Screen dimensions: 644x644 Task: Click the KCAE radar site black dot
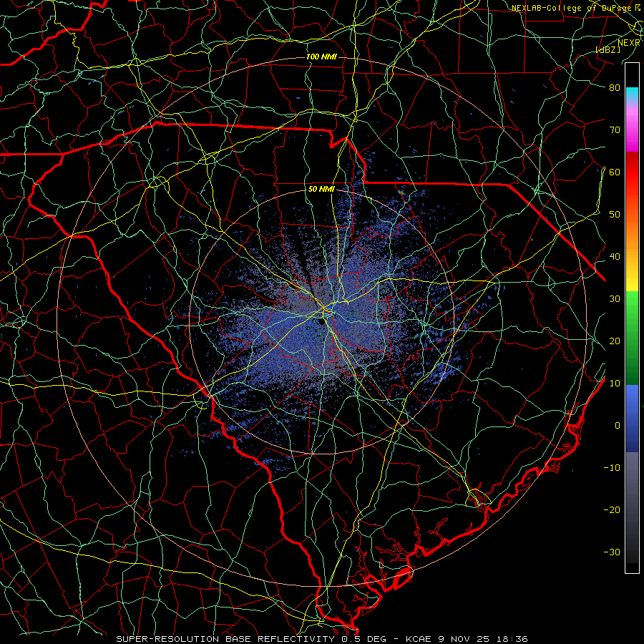point(321,321)
